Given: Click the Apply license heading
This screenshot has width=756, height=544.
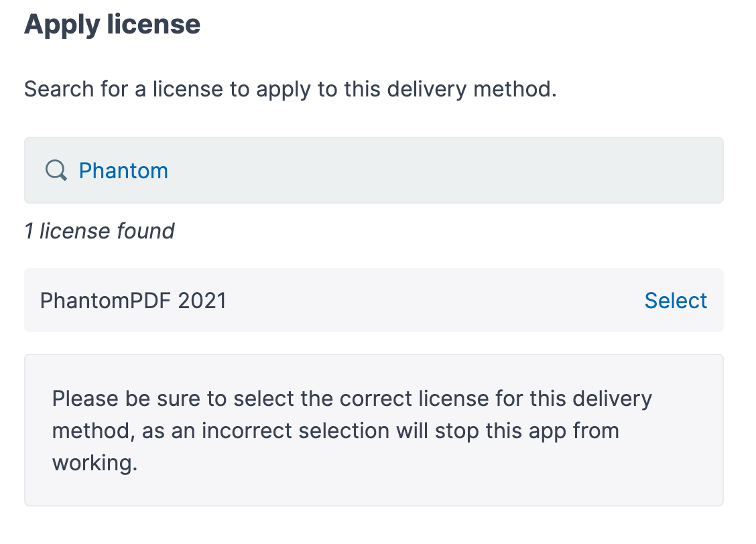Looking at the screenshot, I should pos(111,24).
